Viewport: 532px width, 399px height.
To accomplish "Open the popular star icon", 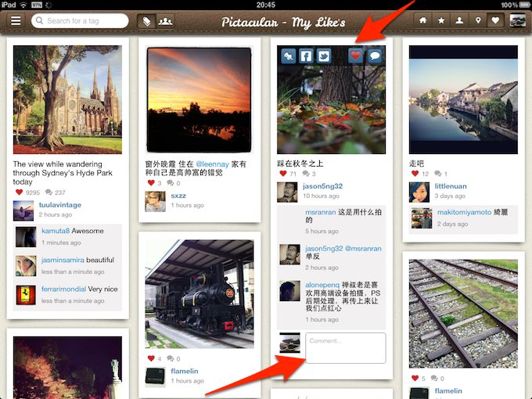I will coord(441,20).
